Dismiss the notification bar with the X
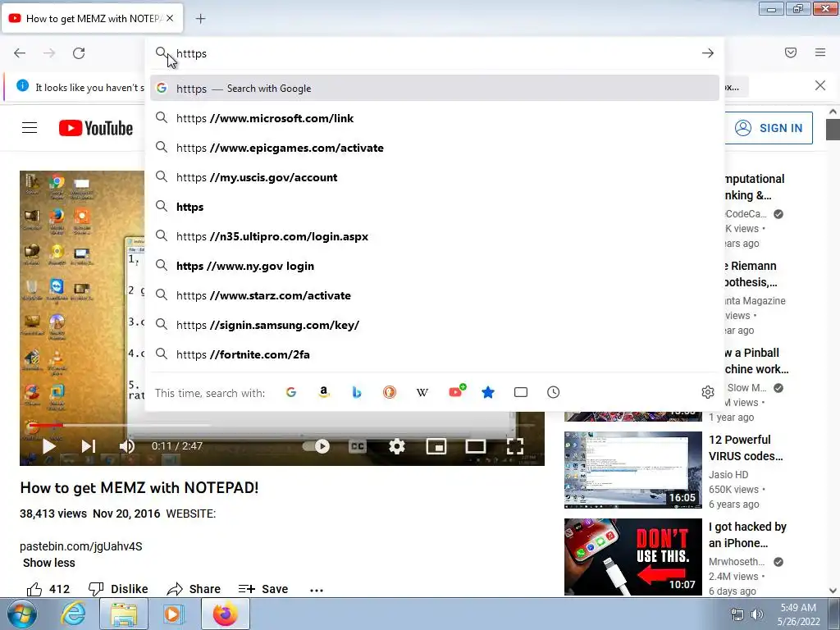This screenshot has height=630, width=840. 820,85
